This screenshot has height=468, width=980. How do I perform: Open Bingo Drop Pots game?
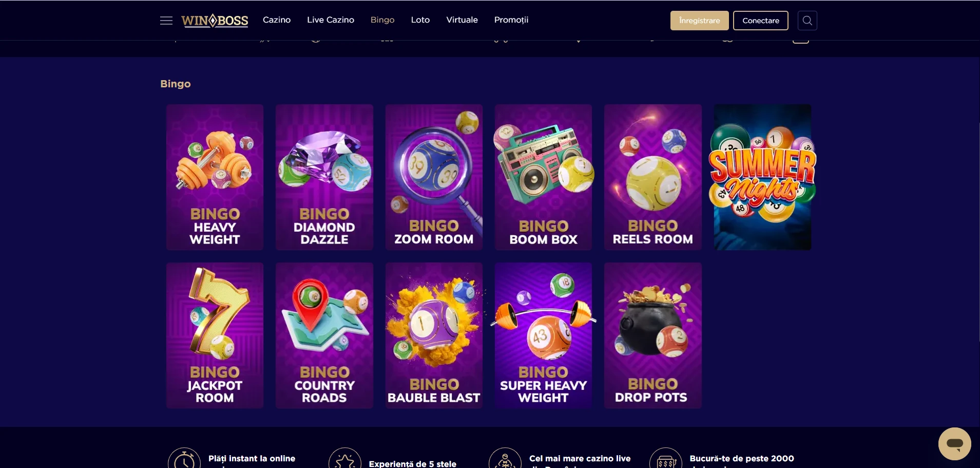[x=652, y=335]
